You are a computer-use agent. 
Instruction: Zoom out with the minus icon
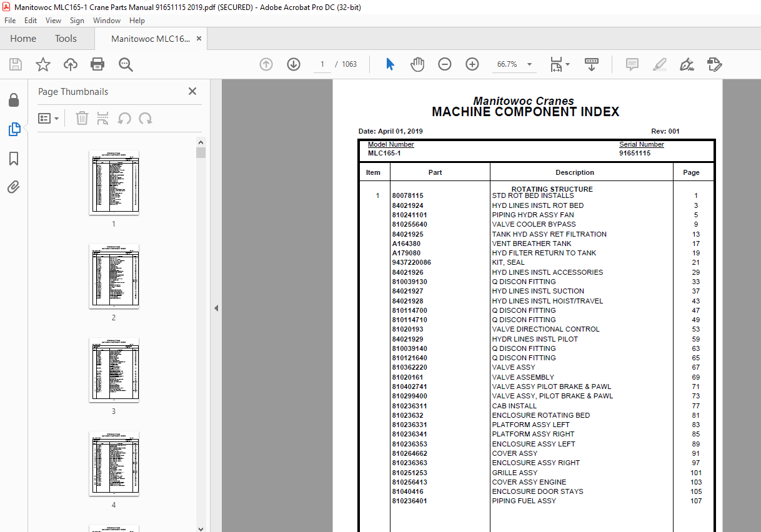(445, 64)
